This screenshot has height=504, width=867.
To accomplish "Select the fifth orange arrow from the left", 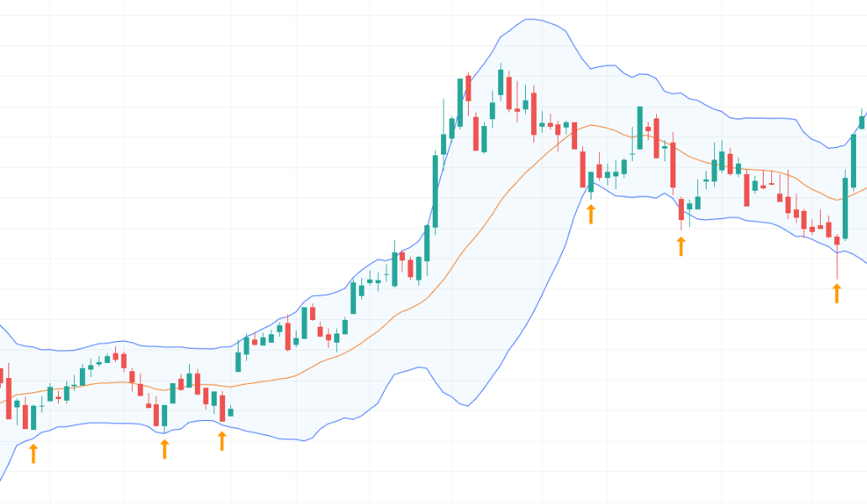I will pyautogui.click(x=680, y=245).
